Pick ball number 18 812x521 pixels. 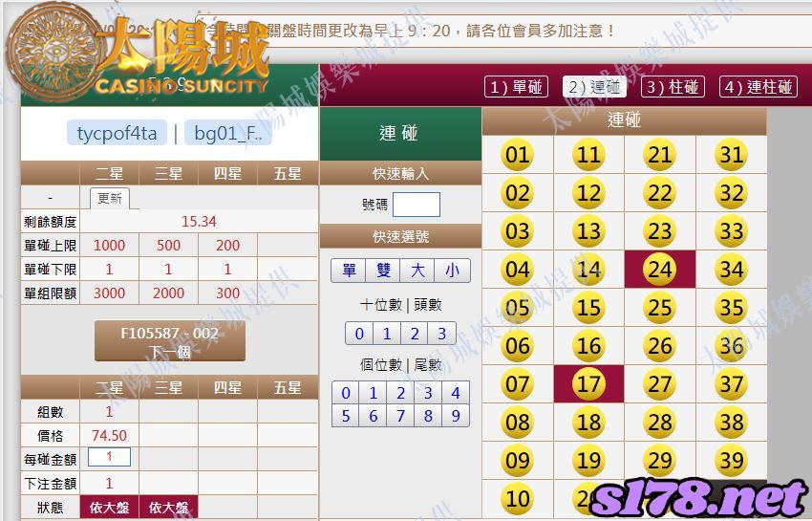pyautogui.click(x=588, y=423)
